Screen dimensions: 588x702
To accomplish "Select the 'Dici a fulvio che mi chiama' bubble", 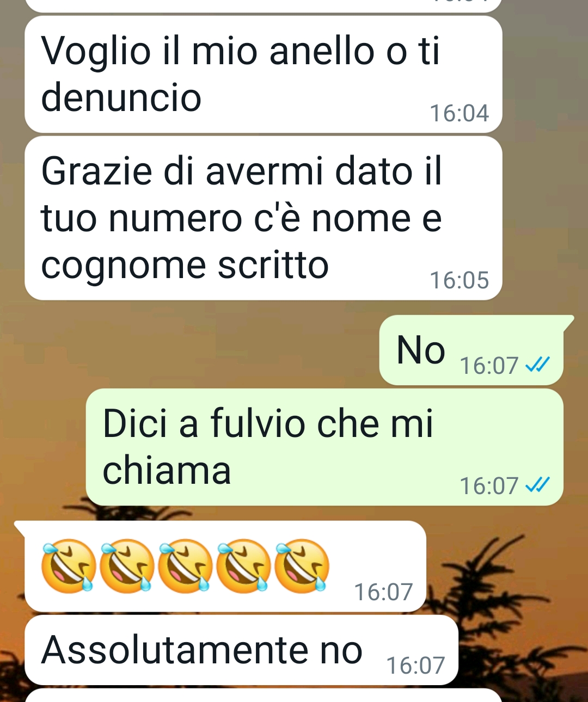I will click(x=324, y=447).
